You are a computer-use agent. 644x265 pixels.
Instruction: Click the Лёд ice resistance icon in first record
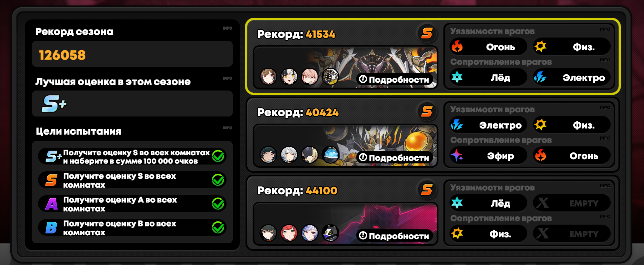point(457,77)
